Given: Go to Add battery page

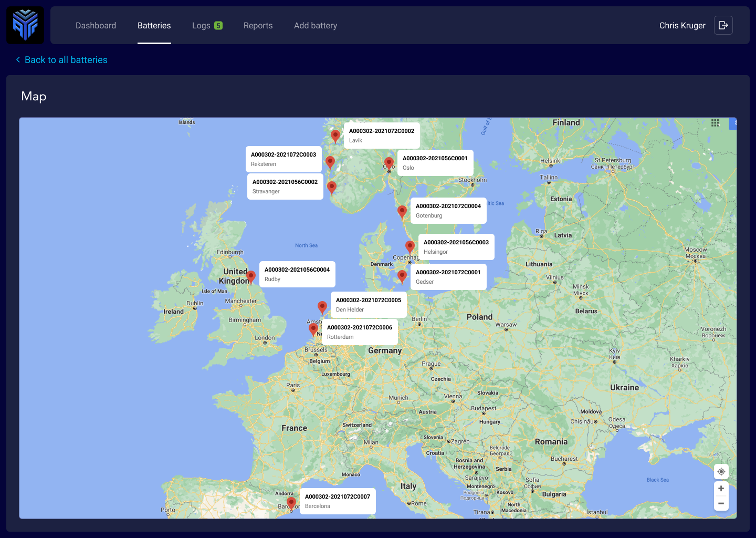Looking at the screenshot, I should 316,25.
